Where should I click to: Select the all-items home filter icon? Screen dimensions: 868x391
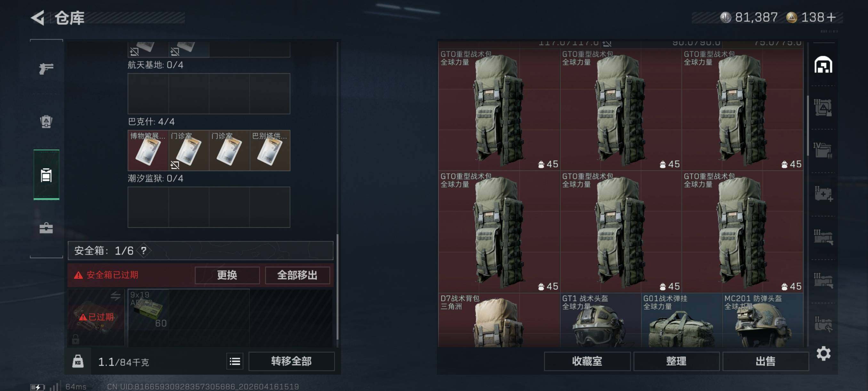coord(823,64)
